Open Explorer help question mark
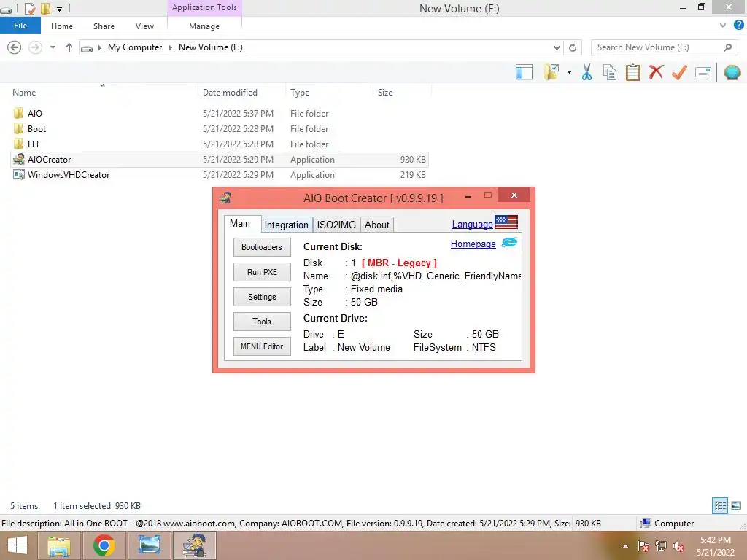This screenshot has width=747, height=560. coord(738,26)
